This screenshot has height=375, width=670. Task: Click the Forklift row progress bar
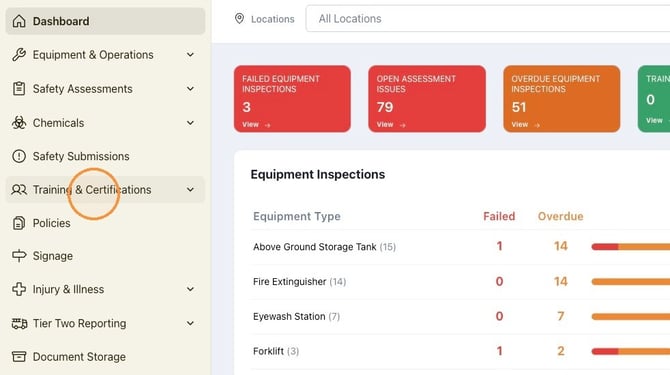coord(631,351)
